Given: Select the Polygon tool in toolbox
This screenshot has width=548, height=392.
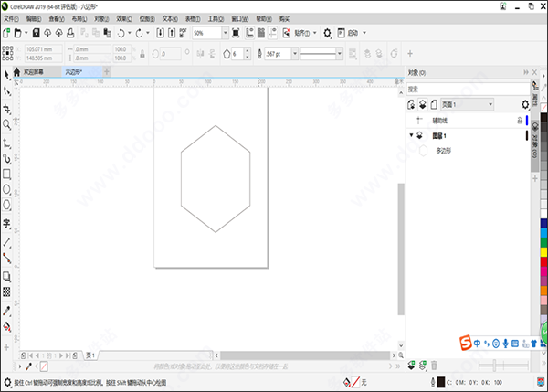Looking at the screenshot, I should 6,205.
